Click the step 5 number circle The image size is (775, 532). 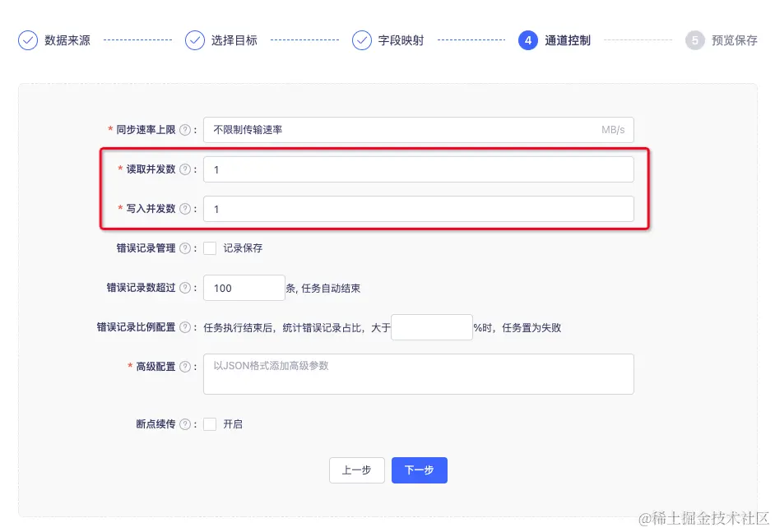pos(695,40)
